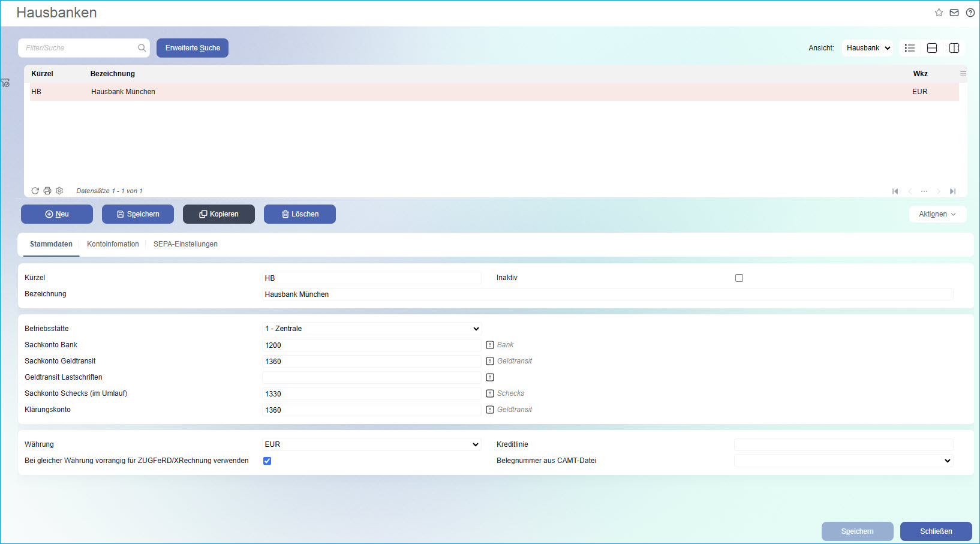Image resolution: width=980 pixels, height=544 pixels.
Task: Open the Währung dropdown
Action: click(476, 444)
